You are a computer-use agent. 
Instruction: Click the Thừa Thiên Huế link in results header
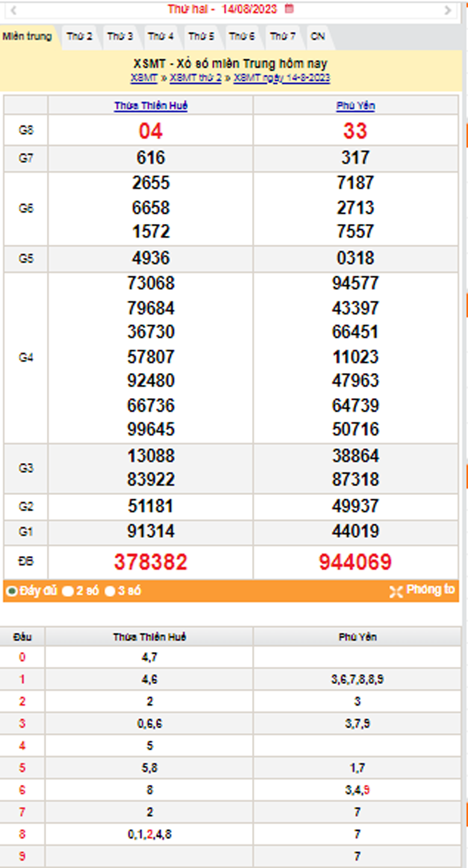tap(150, 106)
